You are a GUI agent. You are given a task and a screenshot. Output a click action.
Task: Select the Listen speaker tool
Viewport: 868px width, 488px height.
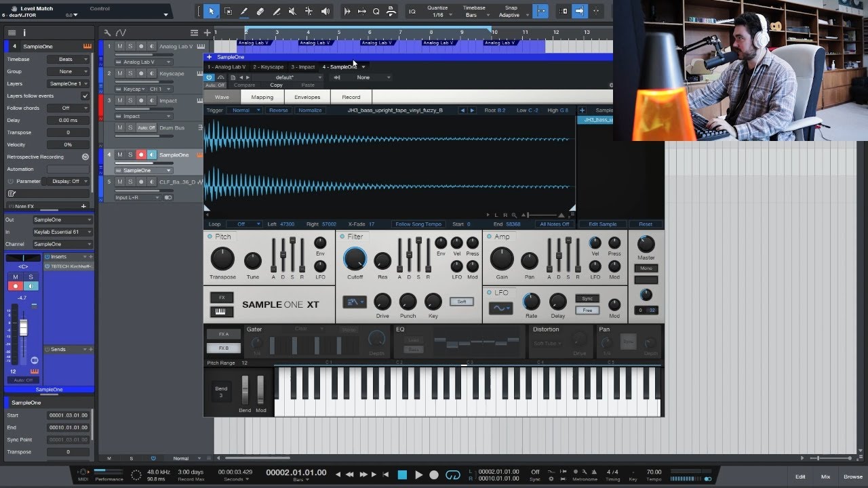(x=325, y=11)
